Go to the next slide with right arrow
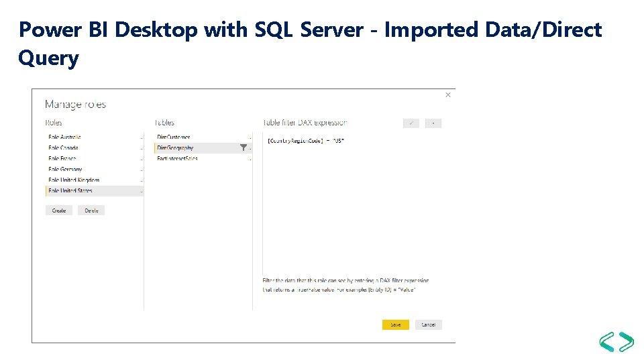644x362 pixels. pos(626,341)
